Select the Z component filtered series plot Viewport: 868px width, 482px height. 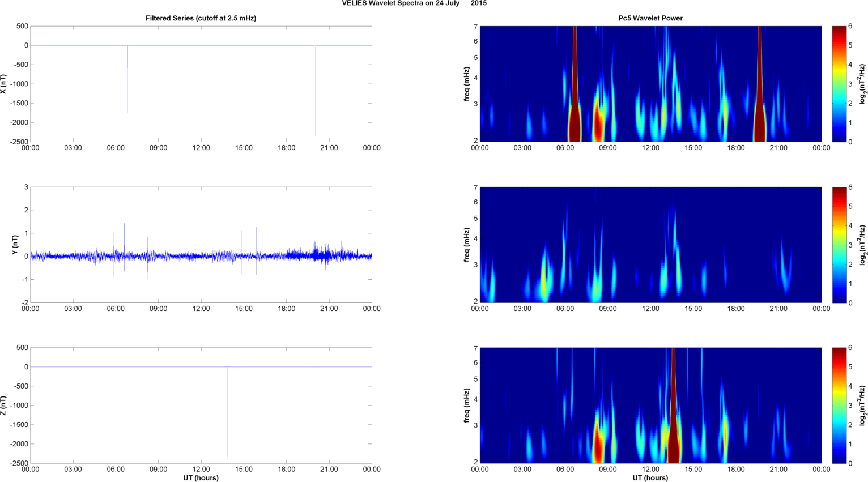coord(201,406)
